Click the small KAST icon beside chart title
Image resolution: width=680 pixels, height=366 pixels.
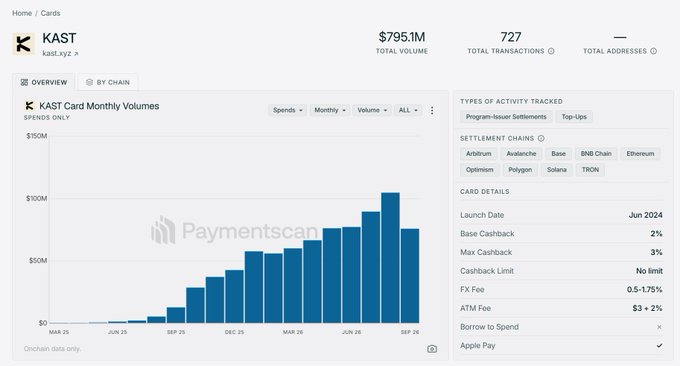(x=29, y=106)
